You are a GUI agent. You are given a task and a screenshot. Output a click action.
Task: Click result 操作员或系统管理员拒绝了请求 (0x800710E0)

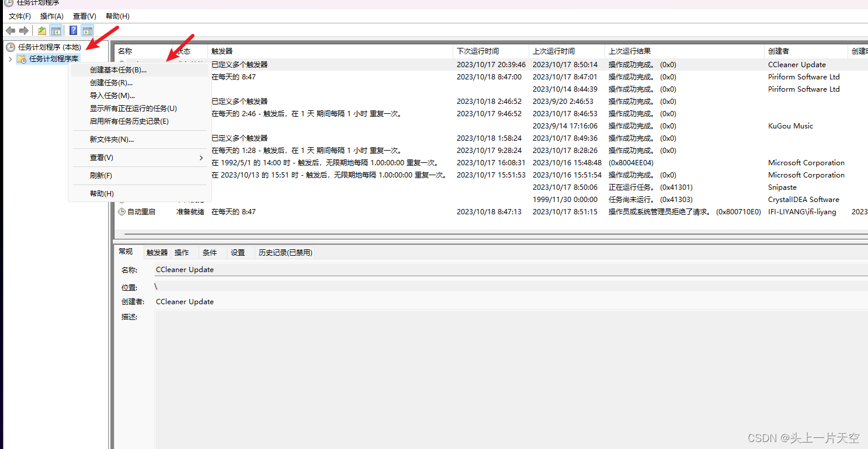tap(685, 212)
